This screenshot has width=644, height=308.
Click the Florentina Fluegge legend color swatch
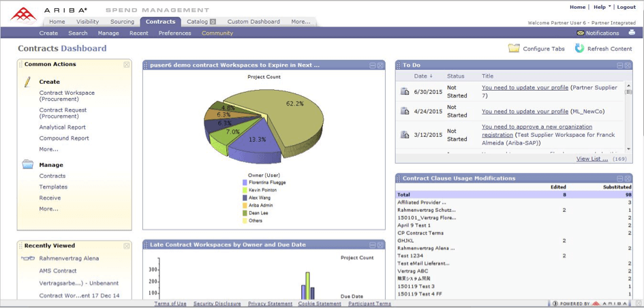pos(245,183)
